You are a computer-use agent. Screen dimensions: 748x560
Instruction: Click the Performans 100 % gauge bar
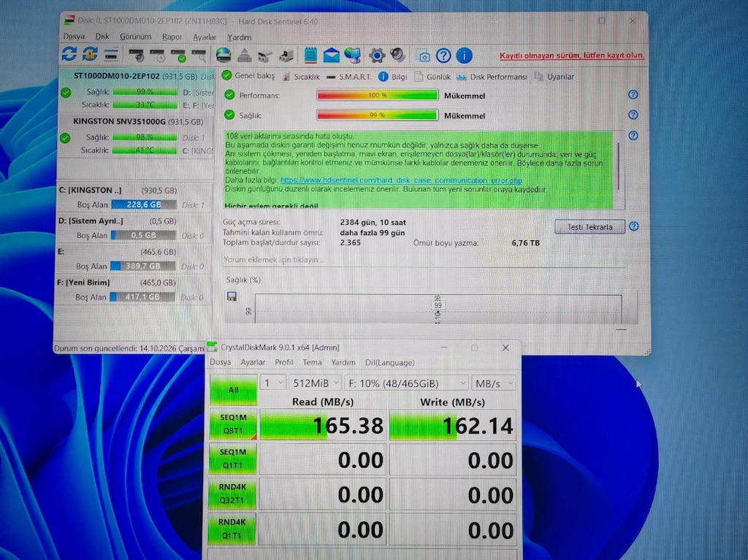pos(378,95)
